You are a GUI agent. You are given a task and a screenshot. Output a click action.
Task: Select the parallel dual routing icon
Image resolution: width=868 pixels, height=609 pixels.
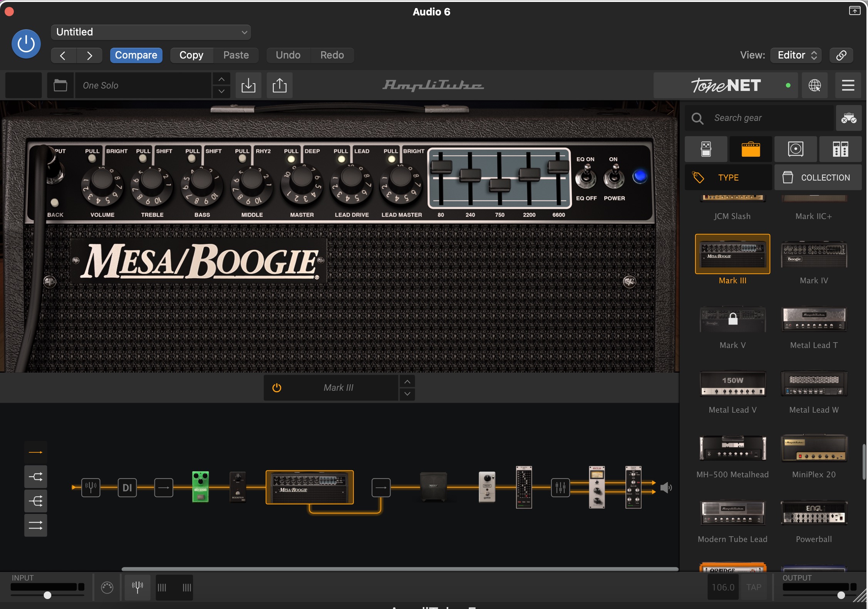(x=36, y=525)
